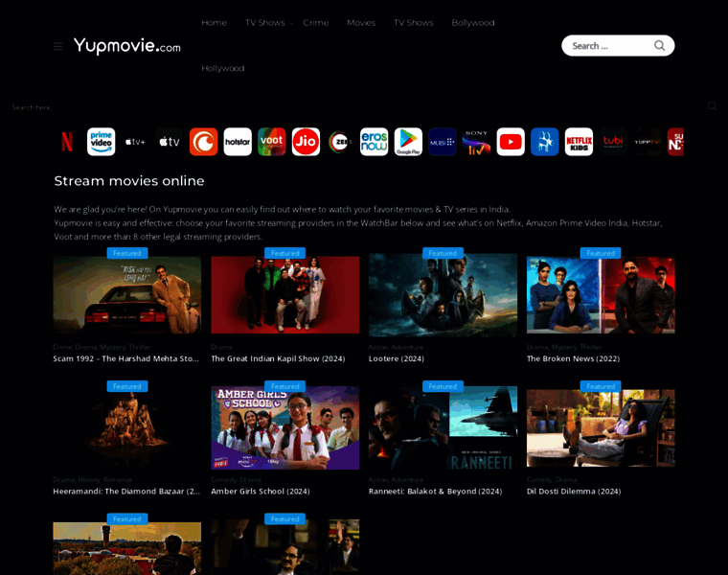Select the Zee5 provider icon

pyautogui.click(x=340, y=142)
